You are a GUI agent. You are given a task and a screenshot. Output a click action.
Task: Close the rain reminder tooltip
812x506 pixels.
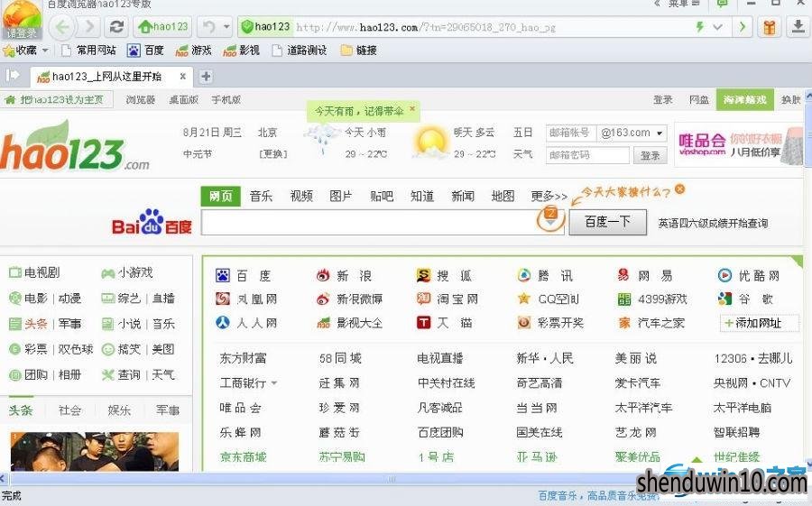(x=412, y=109)
